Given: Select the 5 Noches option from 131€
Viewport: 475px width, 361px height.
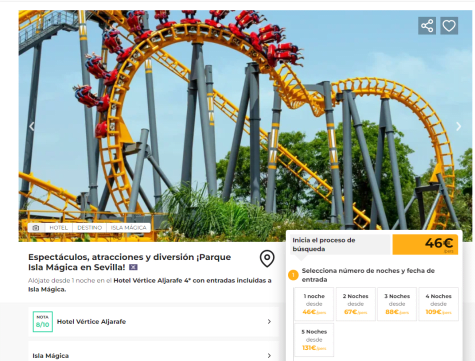Looking at the screenshot, I should pyautogui.click(x=314, y=340).
